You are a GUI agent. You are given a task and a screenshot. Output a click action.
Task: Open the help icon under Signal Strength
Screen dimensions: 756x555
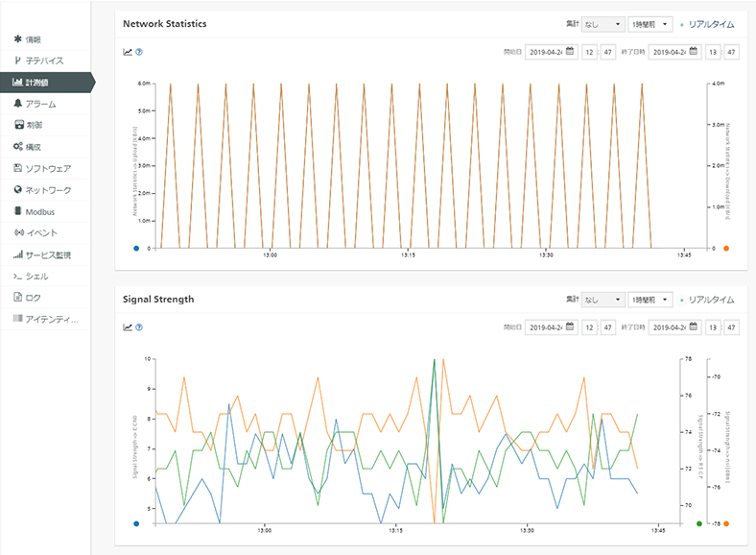click(139, 327)
